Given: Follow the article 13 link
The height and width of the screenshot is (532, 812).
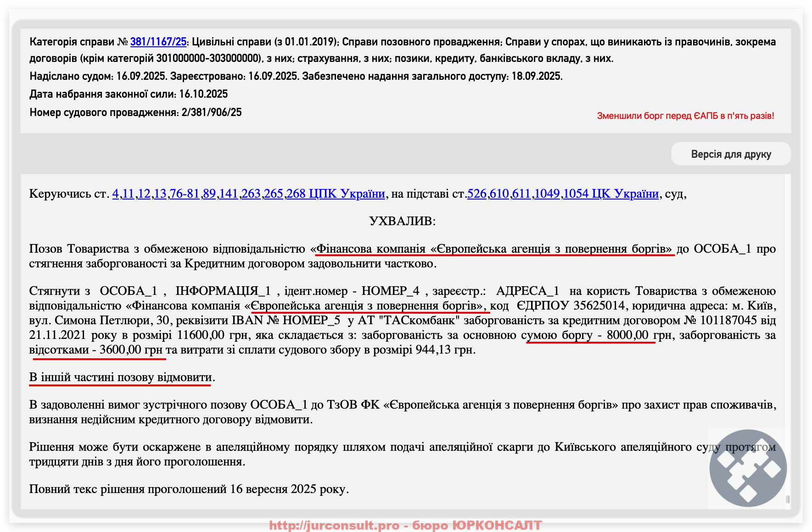Looking at the screenshot, I should [160, 194].
